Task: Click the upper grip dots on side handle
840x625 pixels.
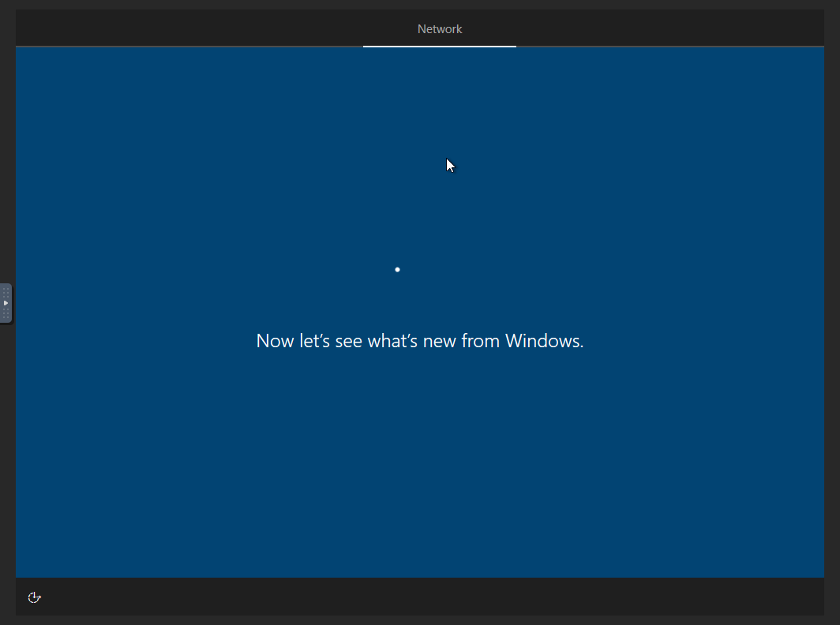Action: click(x=6, y=292)
